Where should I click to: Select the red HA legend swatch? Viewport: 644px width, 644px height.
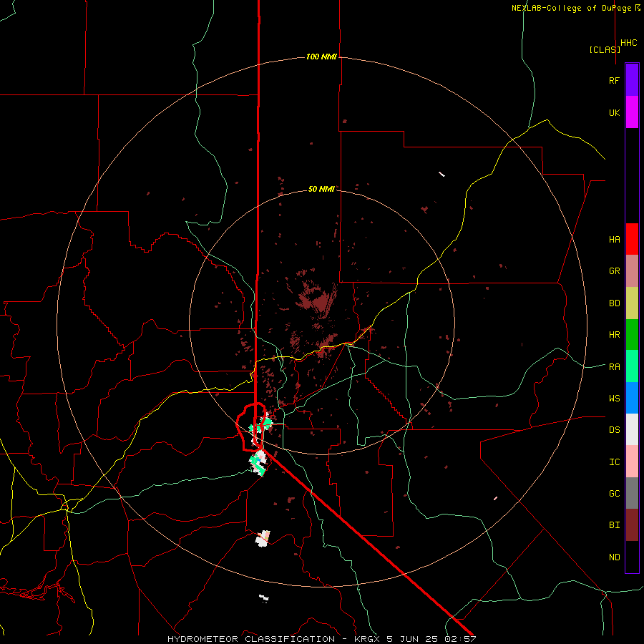coord(632,239)
